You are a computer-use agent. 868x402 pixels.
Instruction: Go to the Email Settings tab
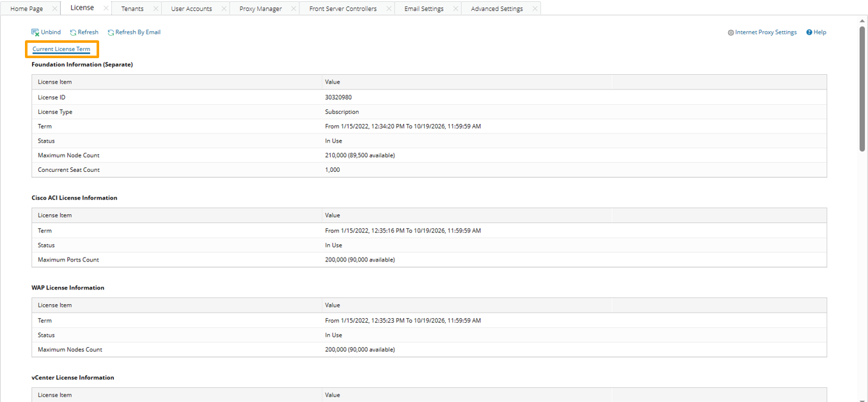pos(423,9)
